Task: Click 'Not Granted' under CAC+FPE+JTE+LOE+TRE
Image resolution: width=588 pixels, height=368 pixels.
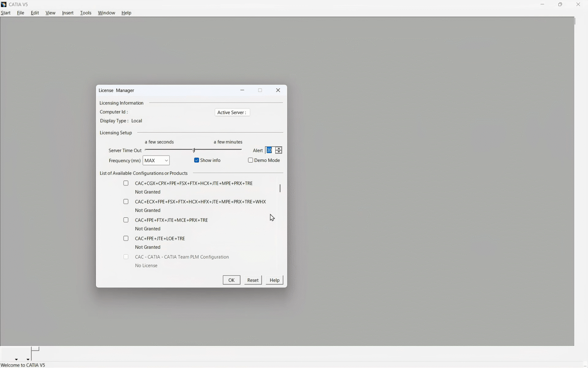Action: 148,247
